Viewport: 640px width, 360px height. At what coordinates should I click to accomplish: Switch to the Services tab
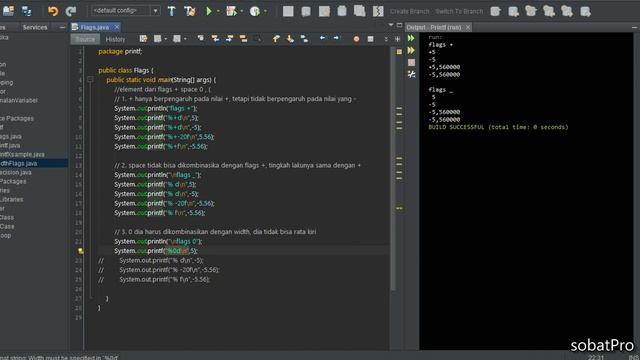point(35,27)
